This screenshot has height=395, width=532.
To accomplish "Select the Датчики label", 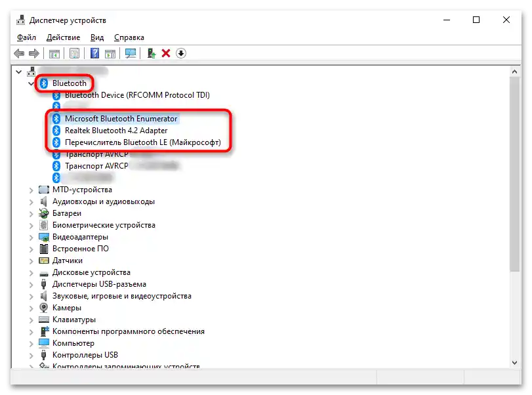I will [68, 260].
